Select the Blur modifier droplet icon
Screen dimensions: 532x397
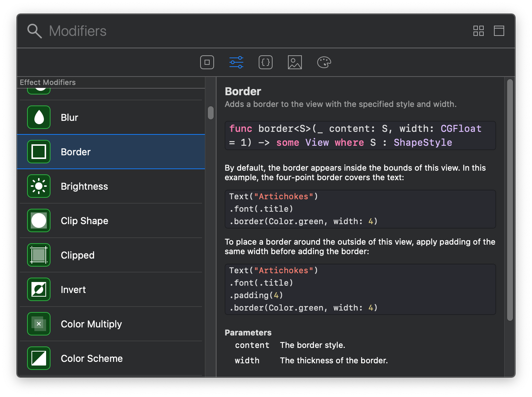[39, 117]
